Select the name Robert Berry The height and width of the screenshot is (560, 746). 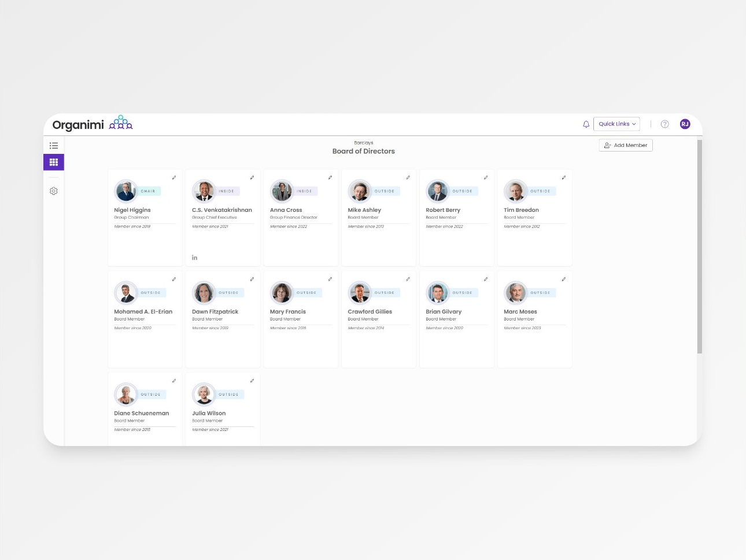(443, 210)
